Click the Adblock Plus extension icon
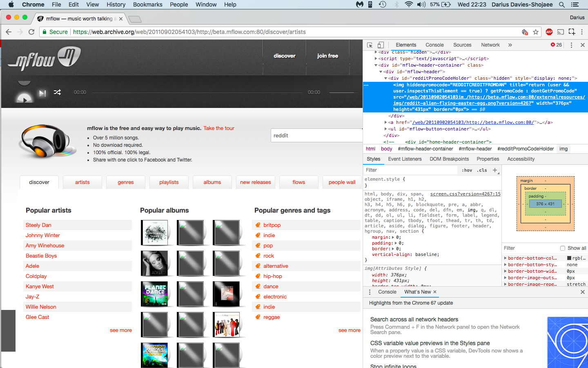 549,32
